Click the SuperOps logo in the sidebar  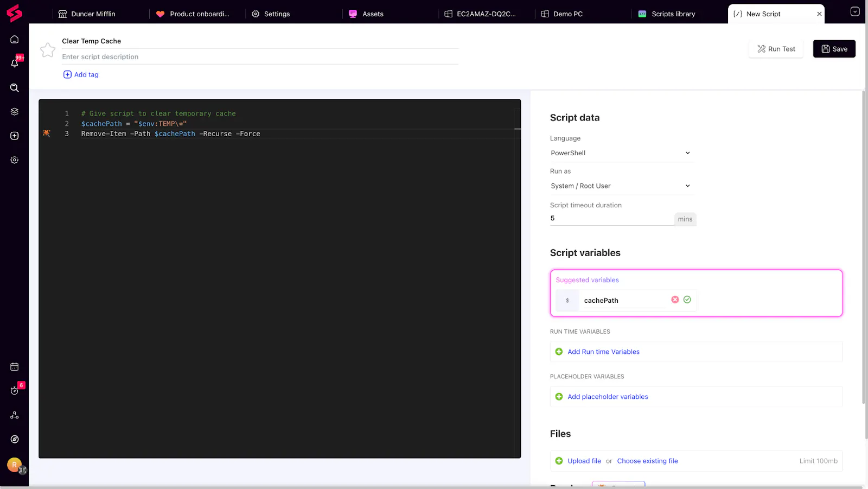pyautogui.click(x=14, y=13)
